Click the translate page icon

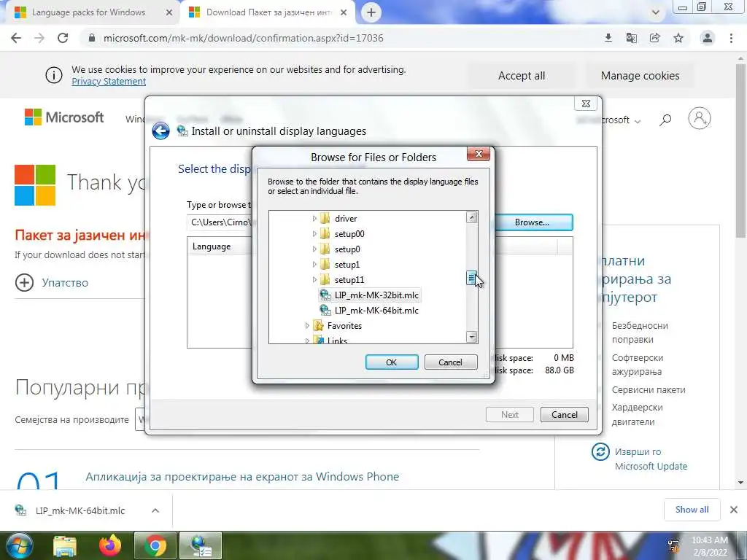632,38
